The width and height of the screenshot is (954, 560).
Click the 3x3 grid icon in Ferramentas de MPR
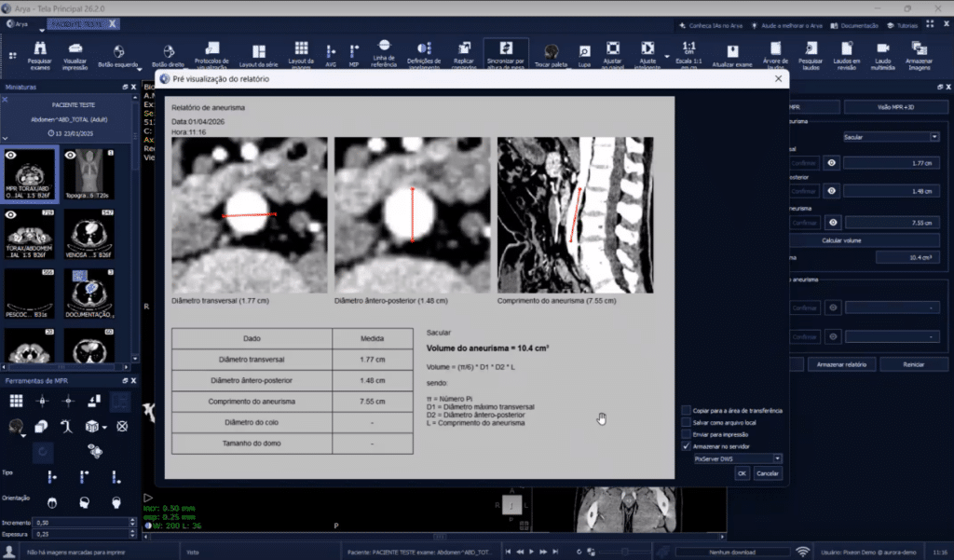pos(16,400)
